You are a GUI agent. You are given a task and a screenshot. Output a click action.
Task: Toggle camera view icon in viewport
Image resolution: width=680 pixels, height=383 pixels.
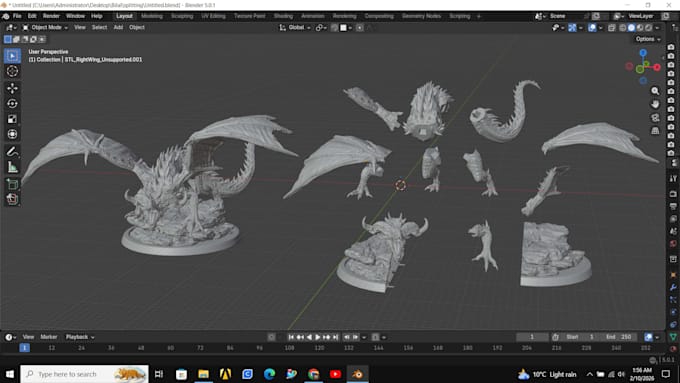(655, 118)
